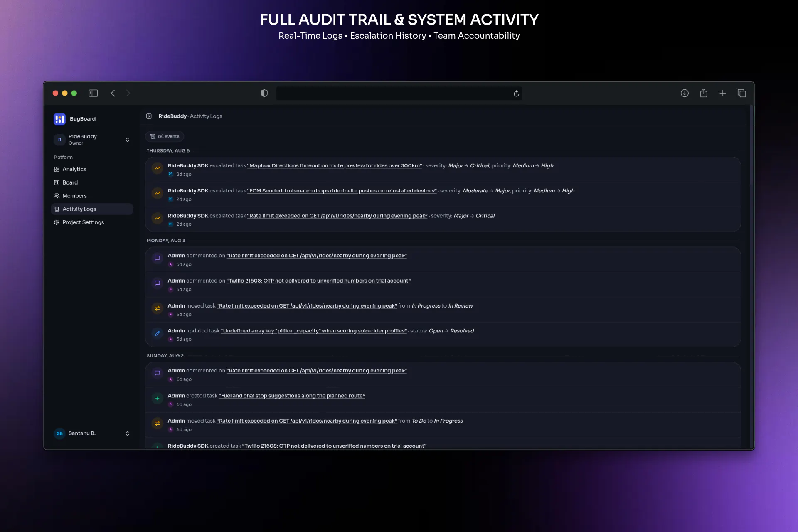The image size is (798, 532).
Task: Click the Platform section label
Action: pos(63,157)
